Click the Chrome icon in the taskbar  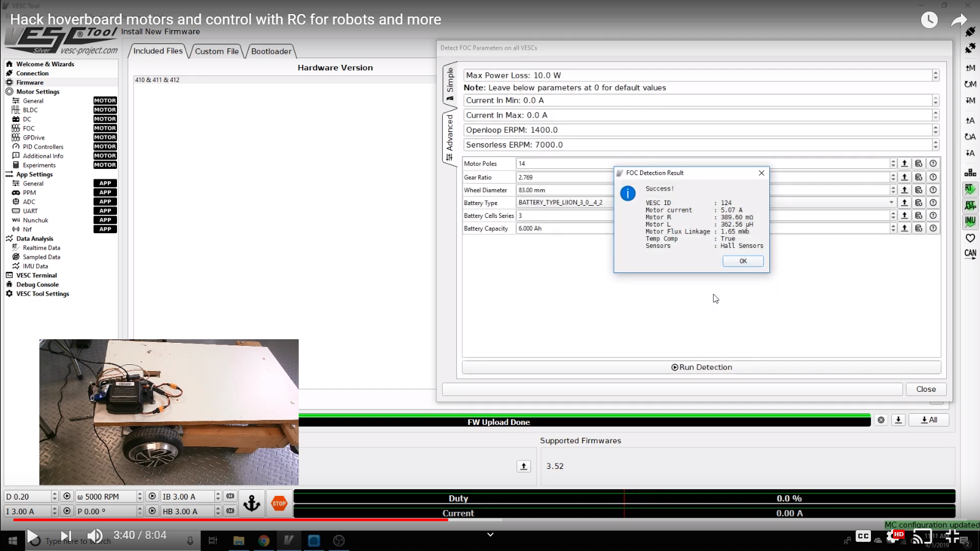(264, 540)
